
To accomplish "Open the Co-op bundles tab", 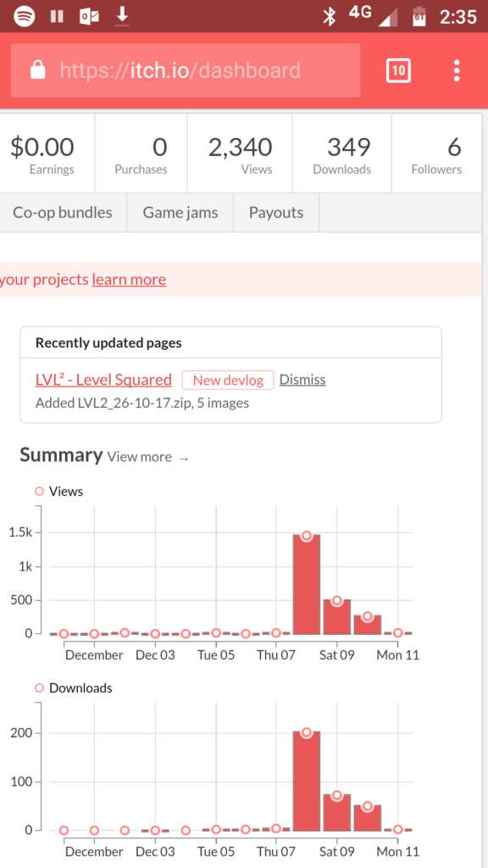I will [63, 213].
